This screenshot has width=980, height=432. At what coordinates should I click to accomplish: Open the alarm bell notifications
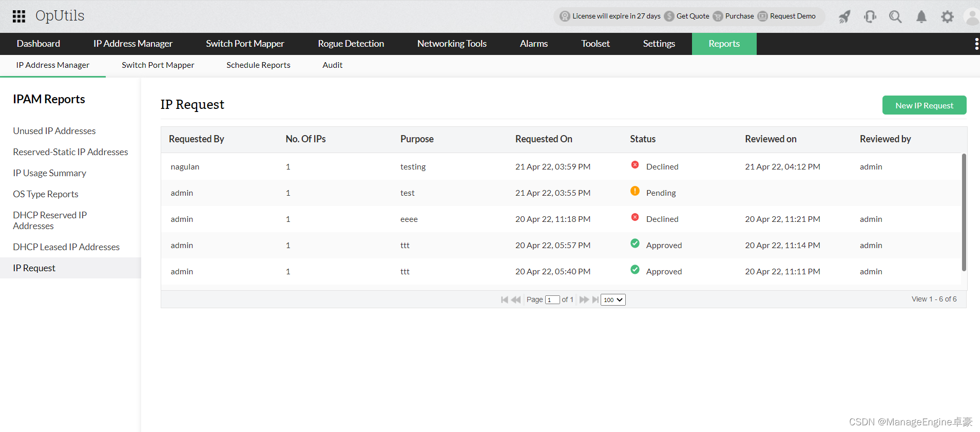coord(921,16)
